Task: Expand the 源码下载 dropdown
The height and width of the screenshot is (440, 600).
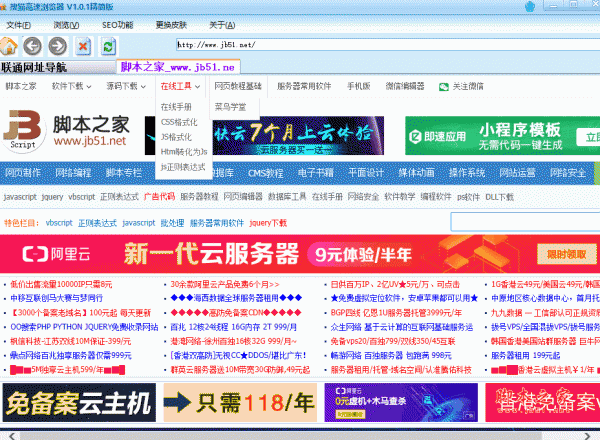Action: pos(126,86)
